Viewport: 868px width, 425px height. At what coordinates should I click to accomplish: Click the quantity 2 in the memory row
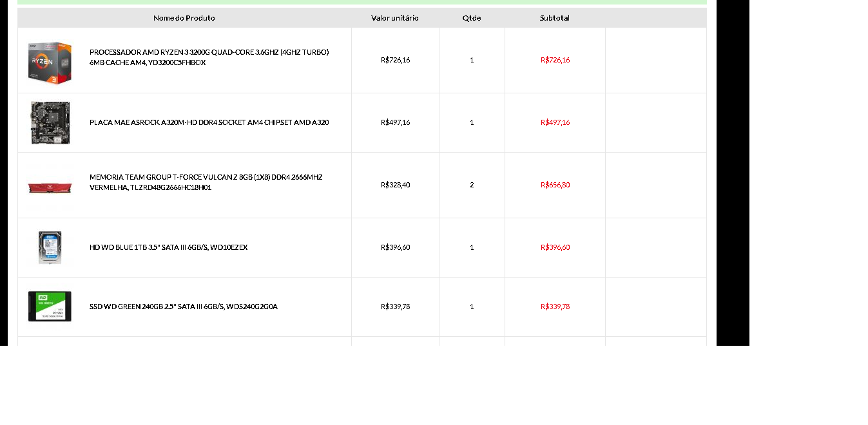point(472,185)
